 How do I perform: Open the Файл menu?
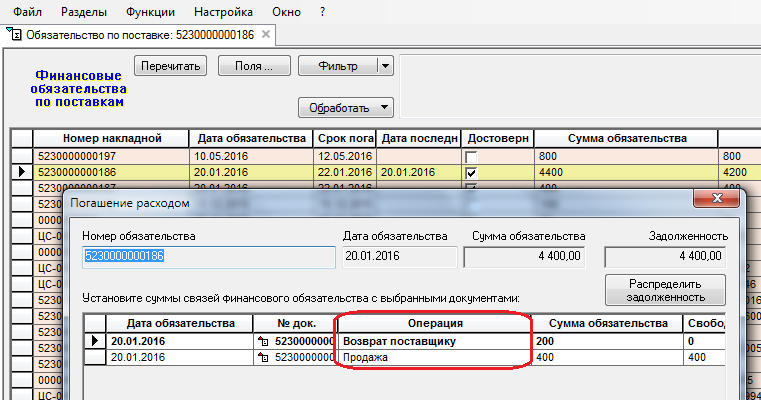coord(27,12)
